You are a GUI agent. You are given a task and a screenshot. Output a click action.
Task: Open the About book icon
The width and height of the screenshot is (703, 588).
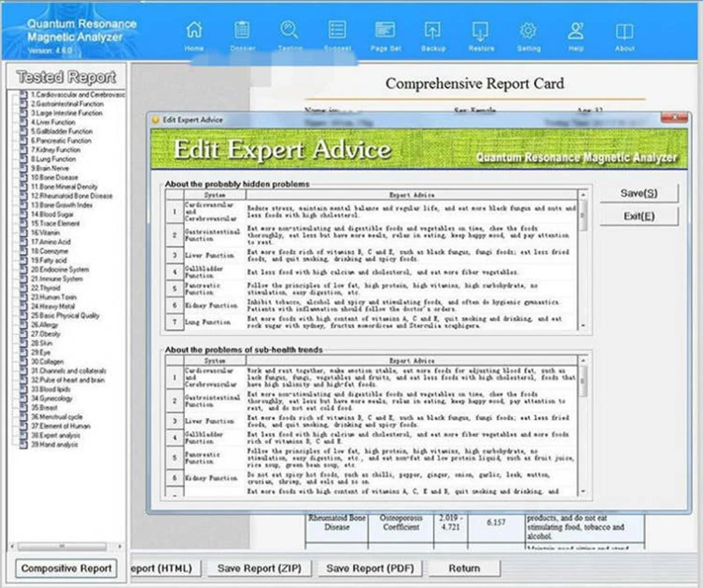point(624,31)
